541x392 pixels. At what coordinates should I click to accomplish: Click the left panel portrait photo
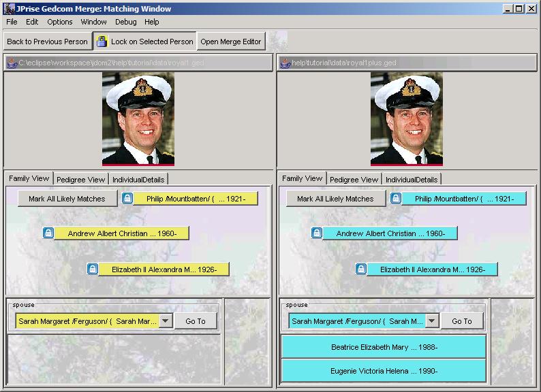[x=138, y=119]
